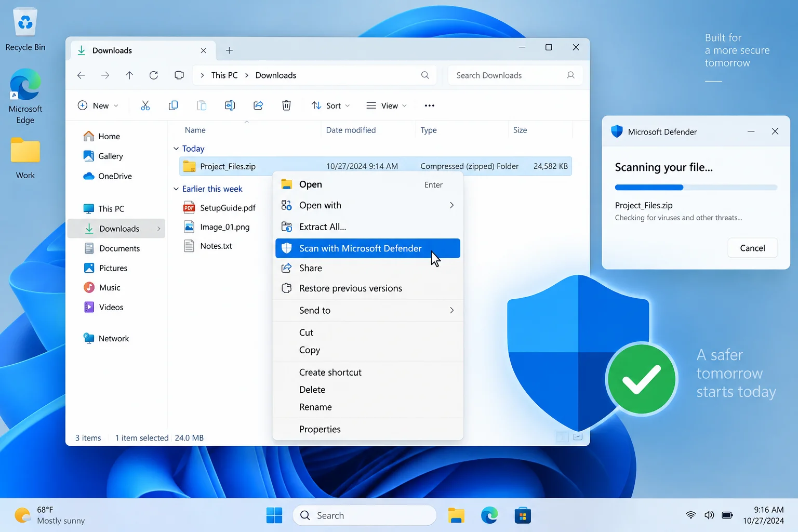Select Properties in the context menu

(368, 429)
